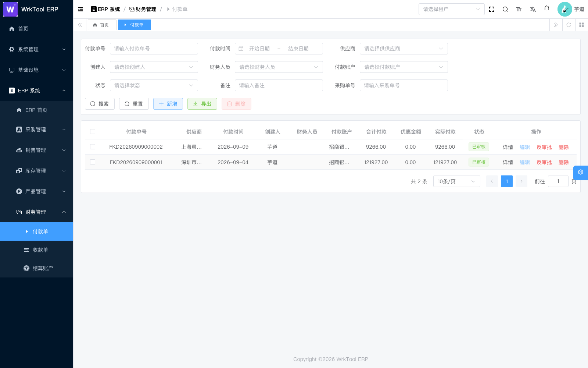Expand 系统管理 menu in the sidebar
The image size is (588, 368).
point(37,49)
